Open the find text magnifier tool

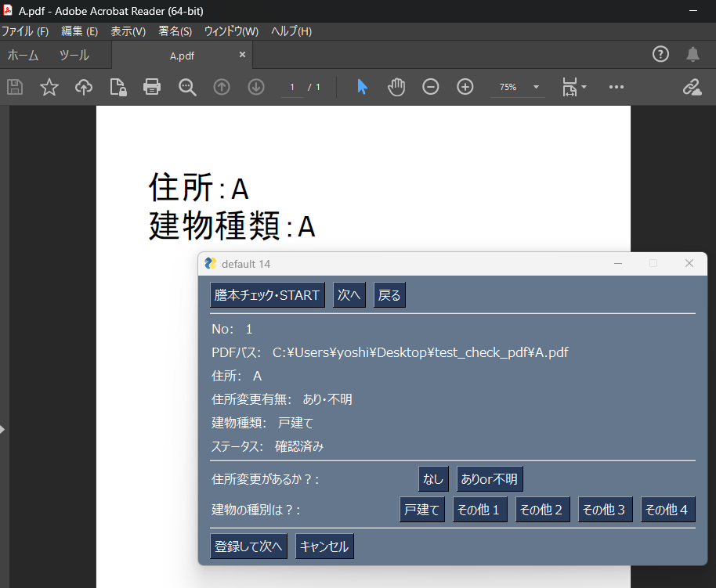tap(187, 87)
